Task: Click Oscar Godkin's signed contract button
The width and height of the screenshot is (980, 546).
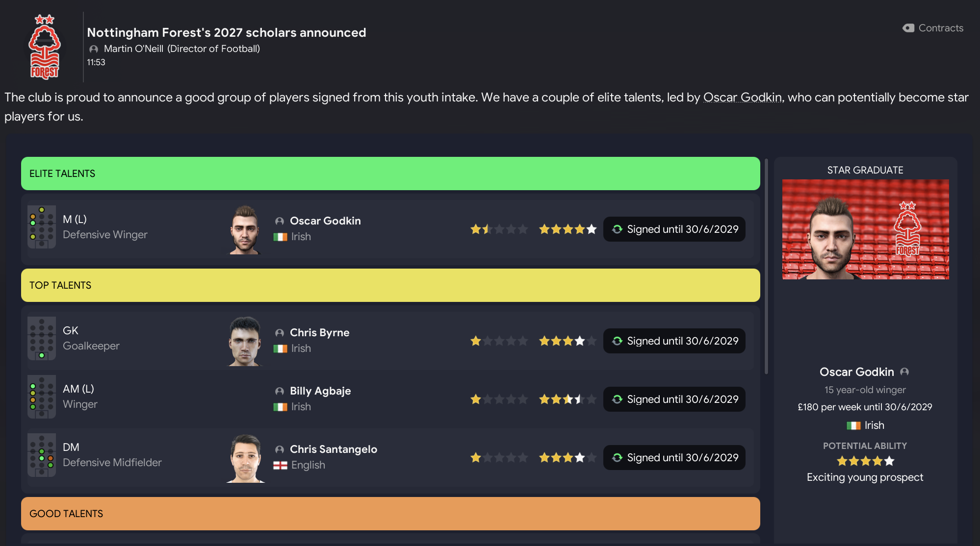Action: [674, 229]
